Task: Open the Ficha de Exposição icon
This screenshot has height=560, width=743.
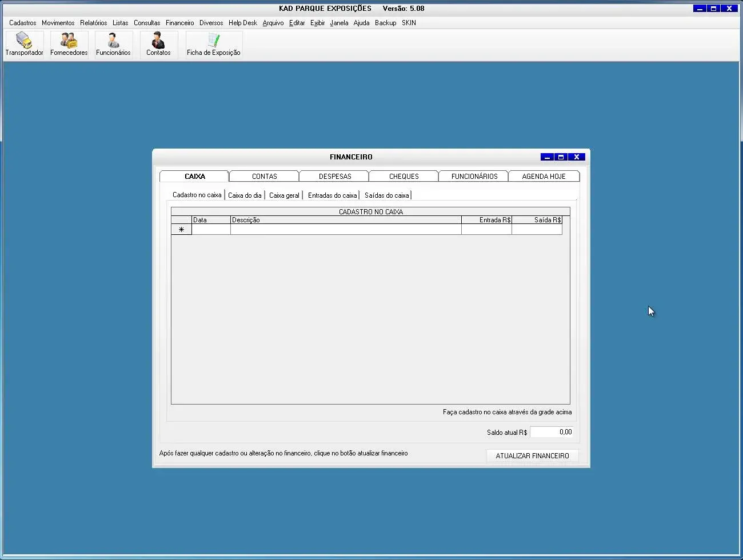Action: pos(214,45)
